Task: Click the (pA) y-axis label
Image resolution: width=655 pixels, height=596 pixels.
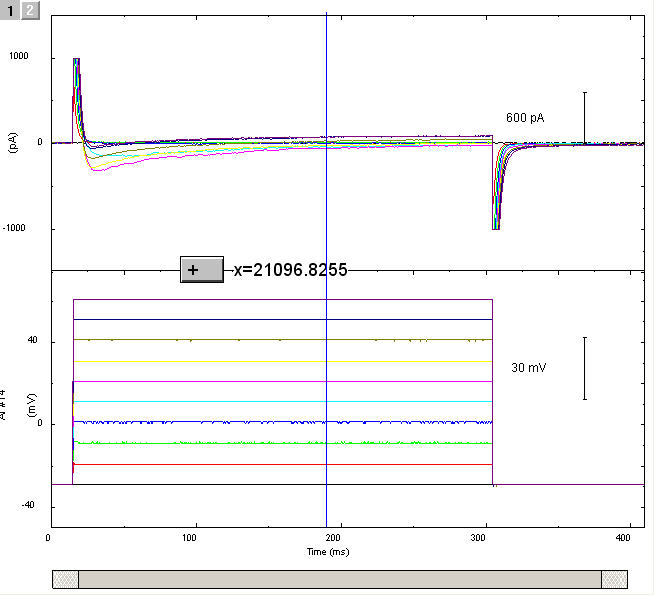Action: pyautogui.click(x=12, y=142)
